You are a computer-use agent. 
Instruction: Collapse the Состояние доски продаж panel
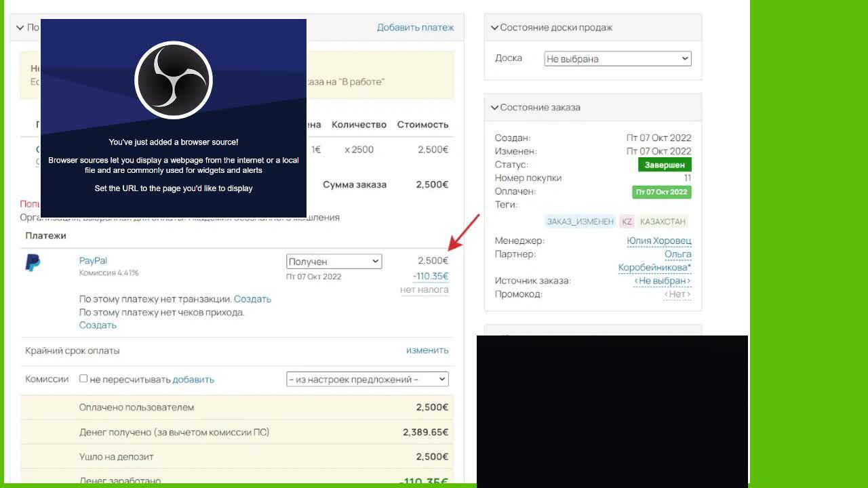coord(494,28)
